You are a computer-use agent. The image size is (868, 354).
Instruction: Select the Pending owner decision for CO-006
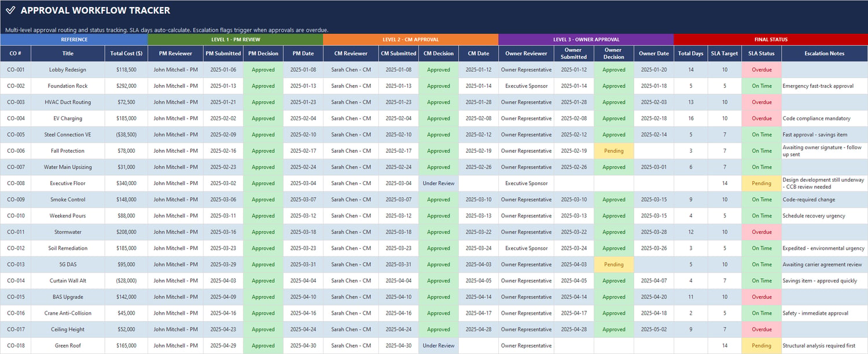[614, 150]
